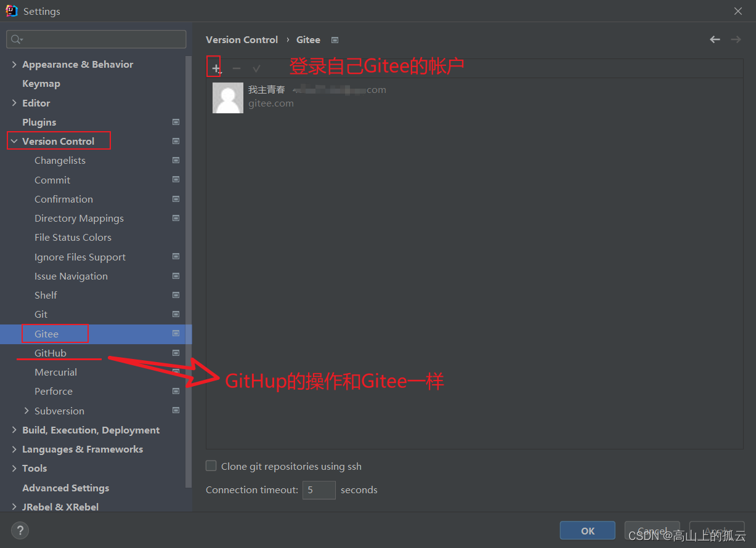Select the Gitee account avatar
Screen dimensions: 756x548
(228, 98)
